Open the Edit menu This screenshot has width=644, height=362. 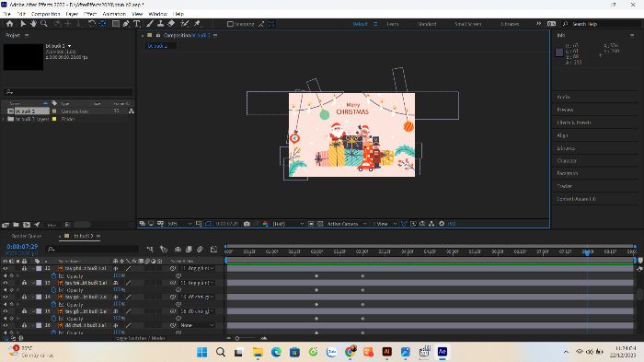[21, 14]
